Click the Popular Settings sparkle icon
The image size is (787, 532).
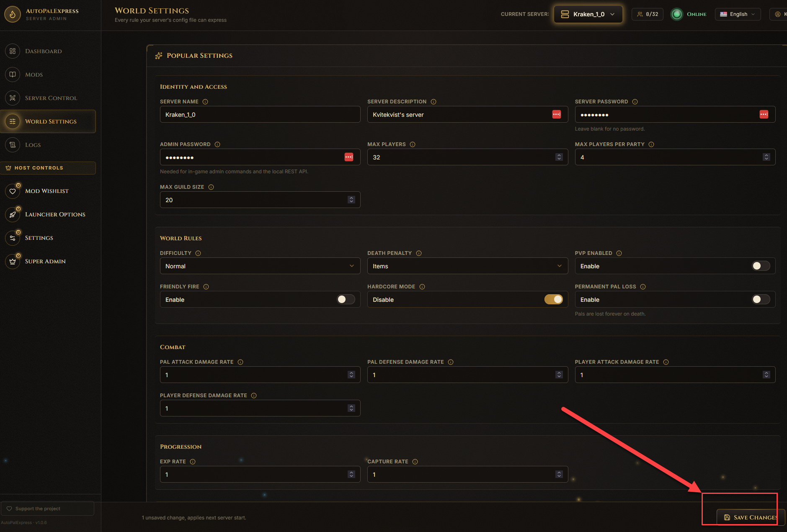tap(159, 56)
